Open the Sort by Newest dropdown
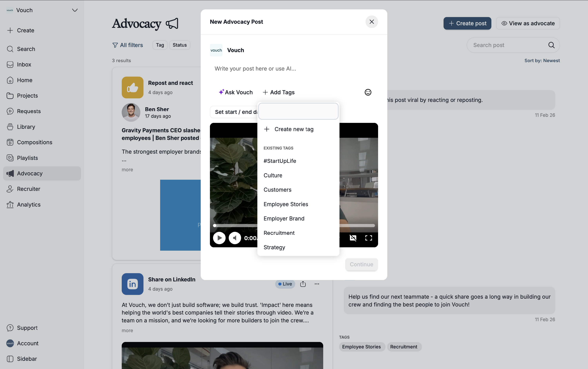The height and width of the screenshot is (369, 588). [542, 61]
